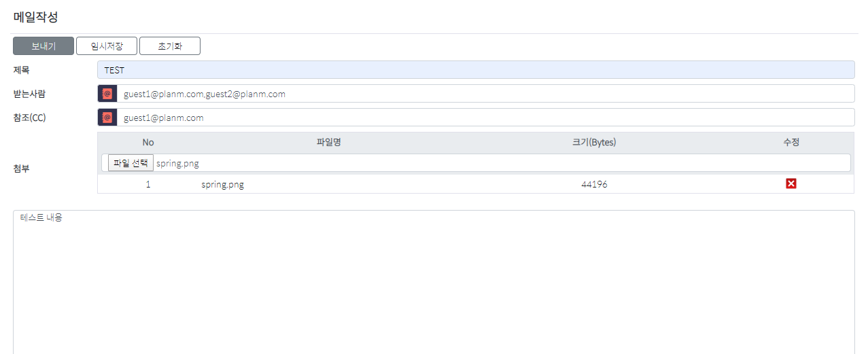Save draft using 임시저장 button
This screenshot has width=868, height=354.
[107, 46]
